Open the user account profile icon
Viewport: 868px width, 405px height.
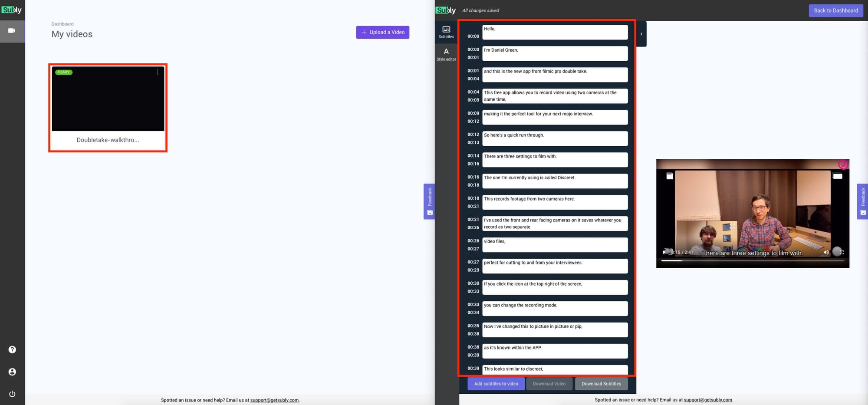pyautogui.click(x=12, y=372)
